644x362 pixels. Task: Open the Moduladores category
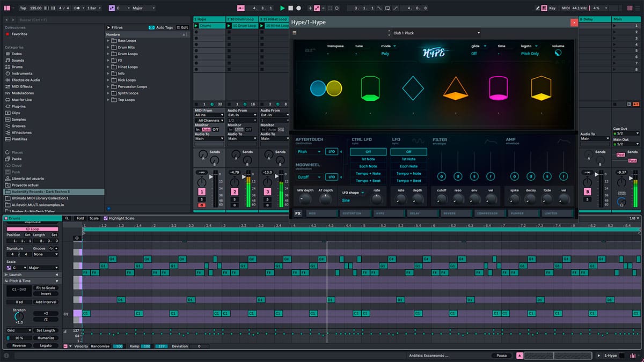22,93
